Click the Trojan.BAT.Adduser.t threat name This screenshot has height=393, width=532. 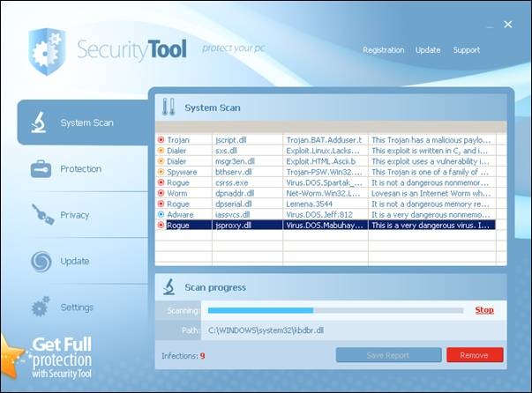[x=324, y=140]
